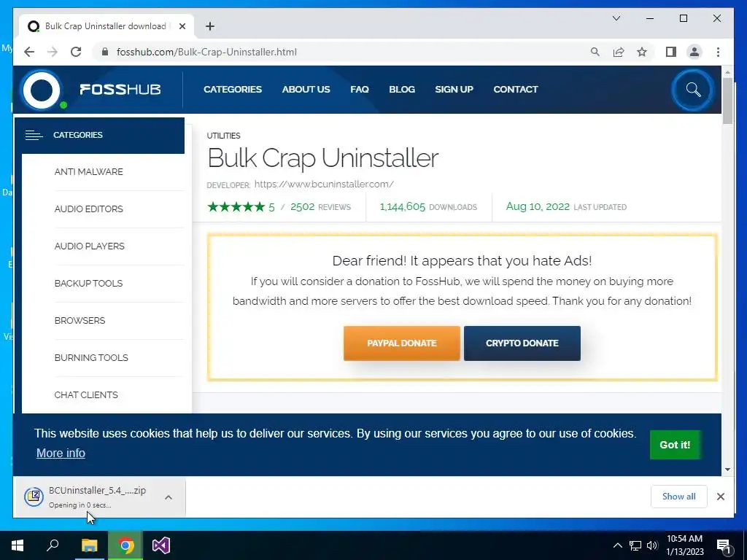Toggle the Chrome side panel icon
Image resolution: width=747 pixels, height=560 pixels.
671,52
